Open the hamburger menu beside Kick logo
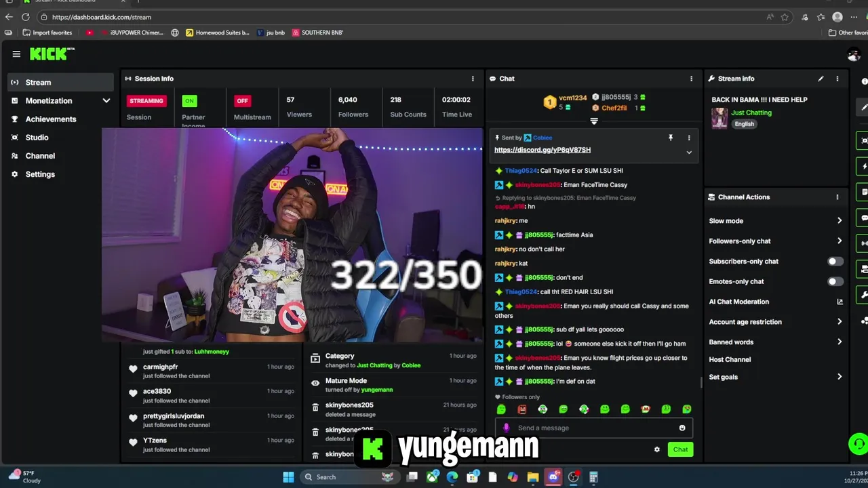Screen dimensions: 868x488 pyautogui.click(x=16, y=54)
